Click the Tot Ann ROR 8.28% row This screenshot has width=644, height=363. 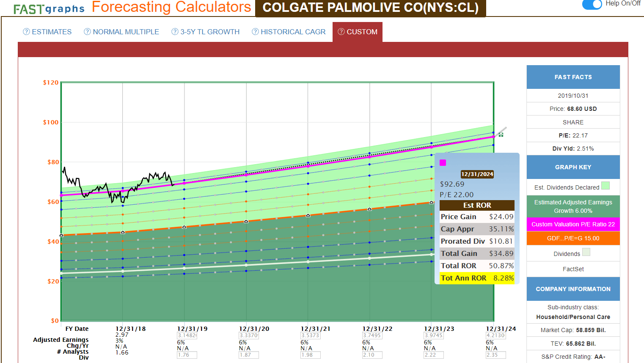(477, 278)
